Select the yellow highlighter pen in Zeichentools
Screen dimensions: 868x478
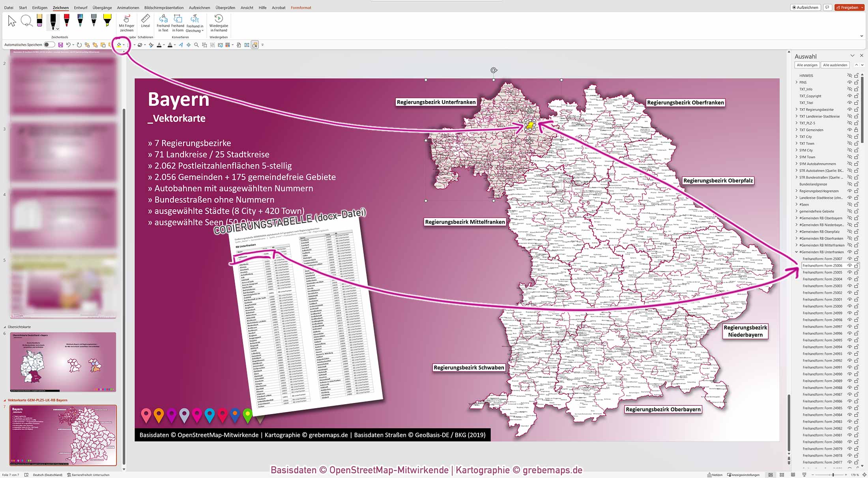tap(107, 21)
